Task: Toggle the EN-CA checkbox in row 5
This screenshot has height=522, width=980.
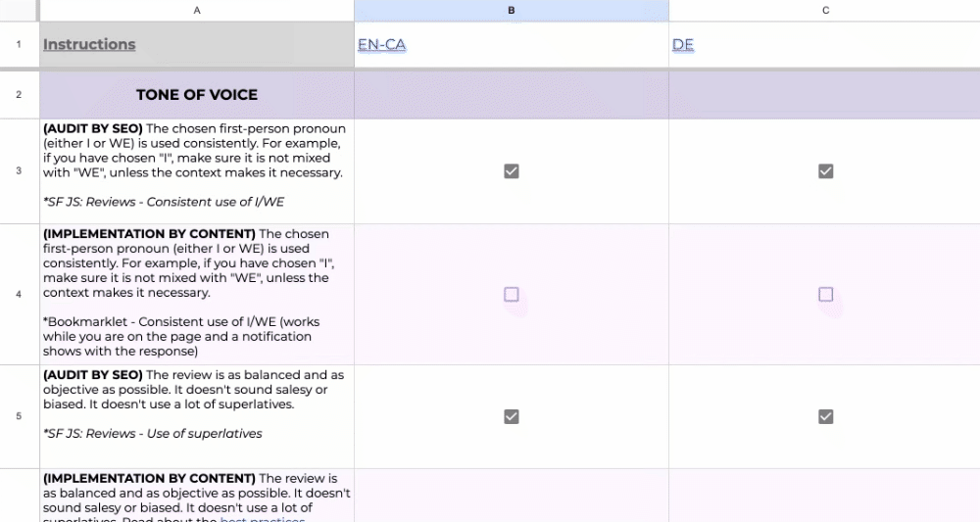Action: (511, 416)
